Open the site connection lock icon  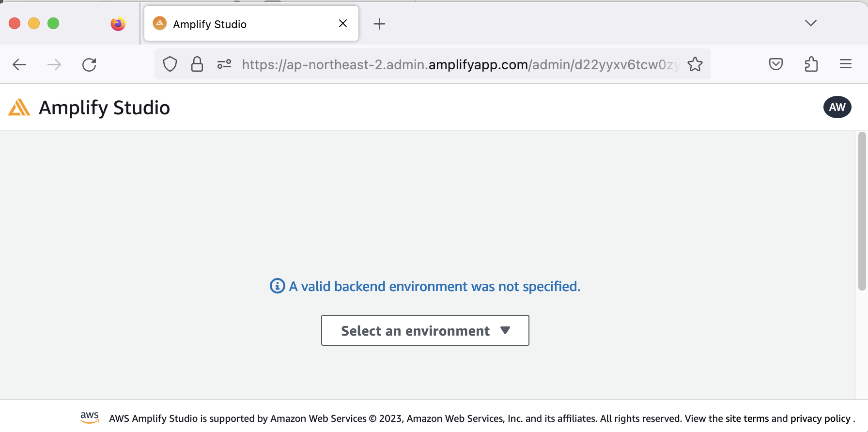point(197,64)
